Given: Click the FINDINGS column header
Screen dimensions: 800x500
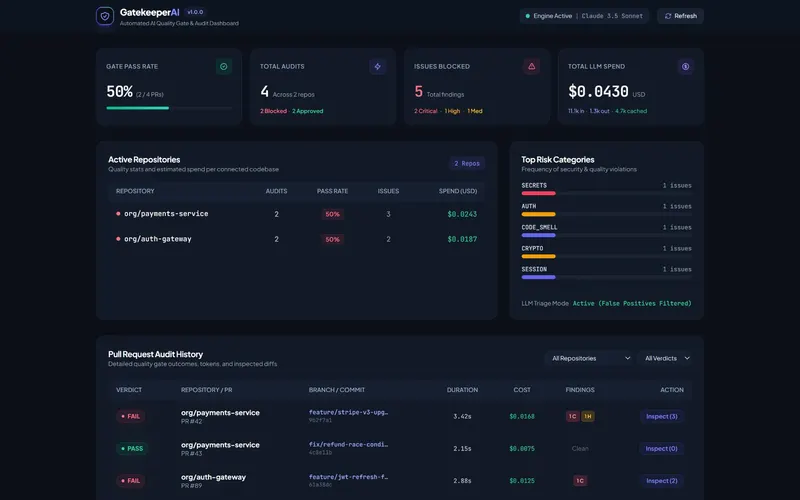Looking at the screenshot, I should point(580,390).
